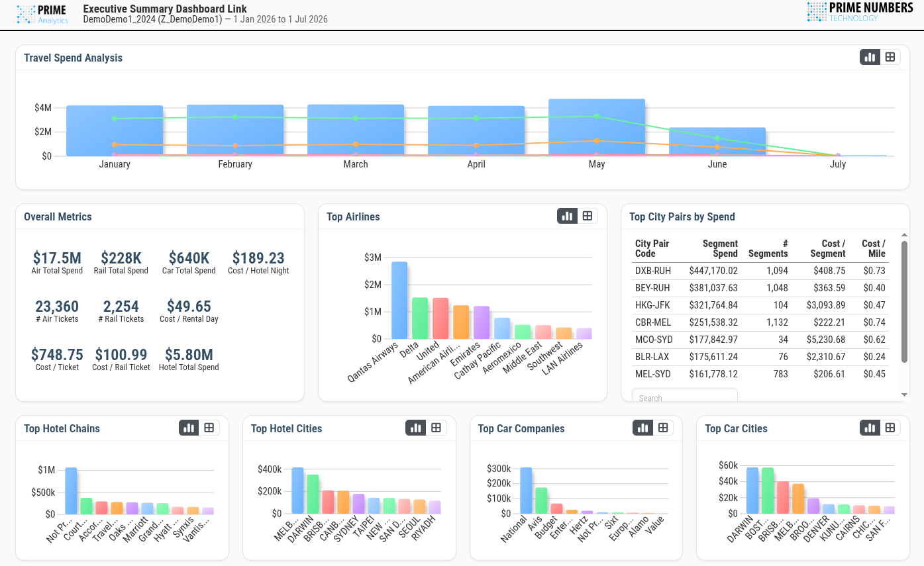Click the city pairs scroll down arrow
924x566 pixels.
(905, 395)
